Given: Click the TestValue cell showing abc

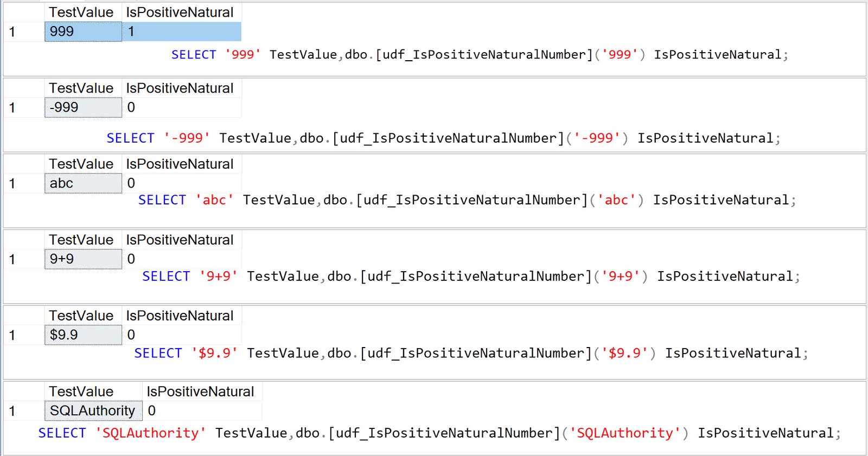Looking at the screenshot, I should tap(83, 183).
